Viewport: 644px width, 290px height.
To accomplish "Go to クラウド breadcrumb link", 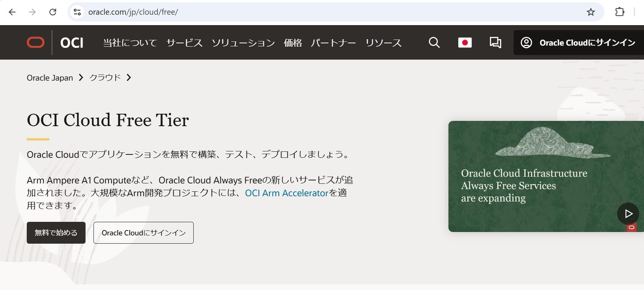I will (105, 78).
